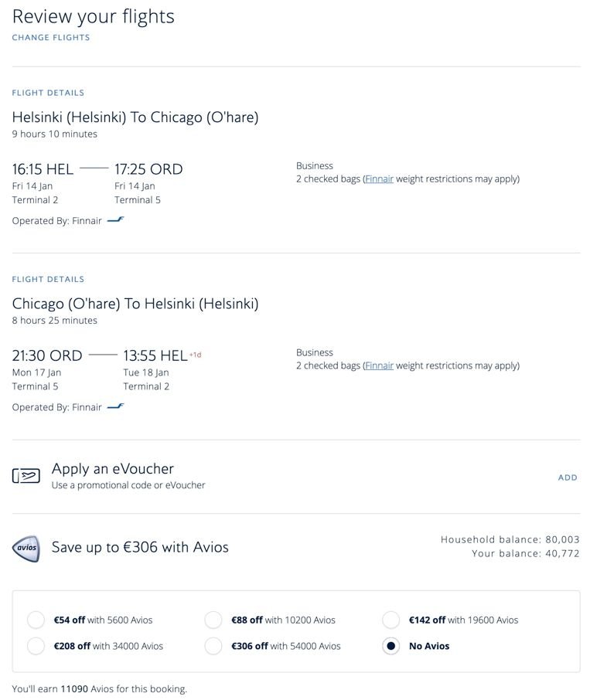Click the Save up to €306 with Avios heading
Viewport: 607px width, 700px height.
pos(140,547)
